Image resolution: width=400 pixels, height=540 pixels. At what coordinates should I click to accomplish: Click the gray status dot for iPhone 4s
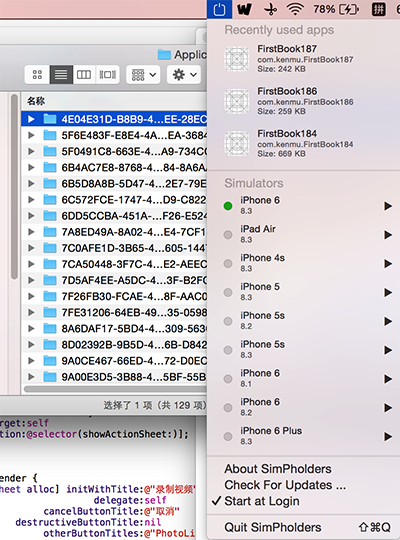228,264
